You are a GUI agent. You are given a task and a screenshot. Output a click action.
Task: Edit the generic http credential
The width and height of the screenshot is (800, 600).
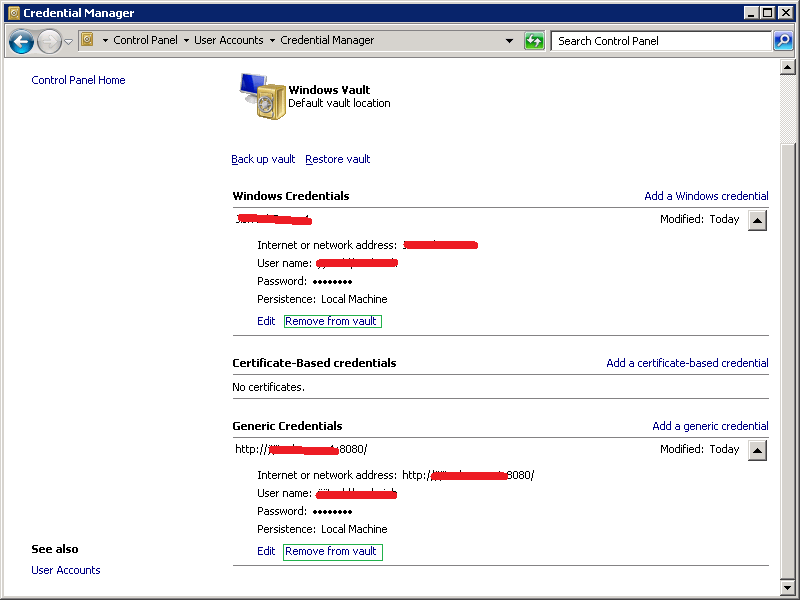click(266, 551)
